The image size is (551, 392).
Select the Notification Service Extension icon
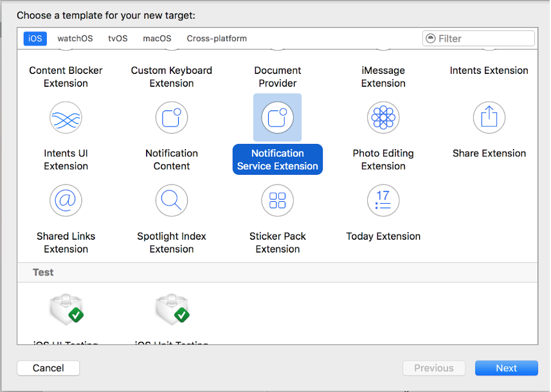click(277, 118)
